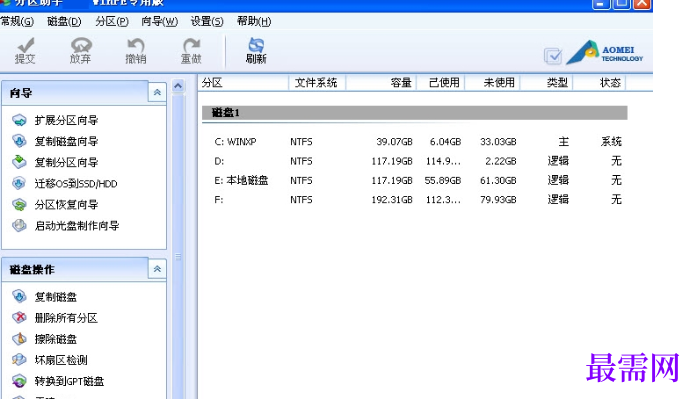The width and height of the screenshot is (698, 399).
Task: Select 转换到GPT磁盘 operation
Action: [69, 381]
